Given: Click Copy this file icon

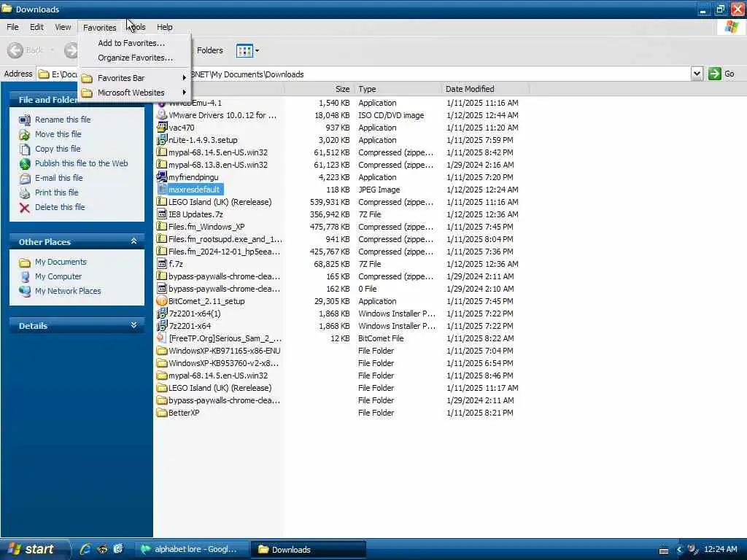Looking at the screenshot, I should pos(25,149).
